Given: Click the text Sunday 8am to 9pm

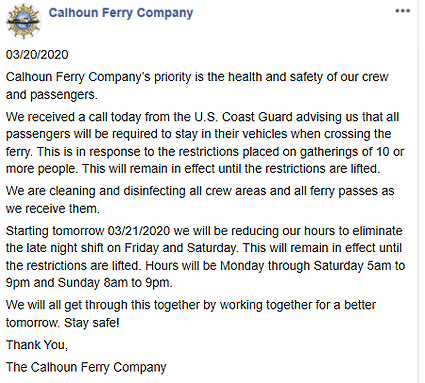Looking at the screenshot, I should [115, 283].
